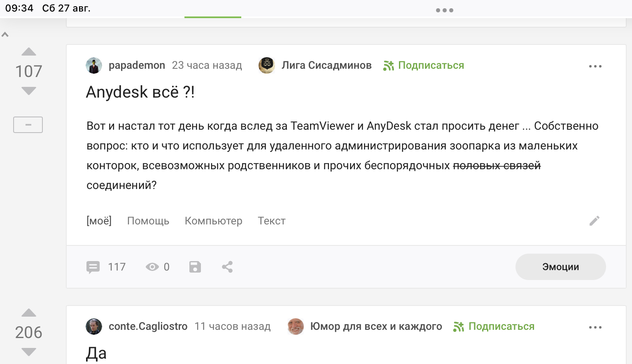Open the three-dot multitasking menu at top
Image resolution: width=632 pixels, height=364 pixels.
445,10
